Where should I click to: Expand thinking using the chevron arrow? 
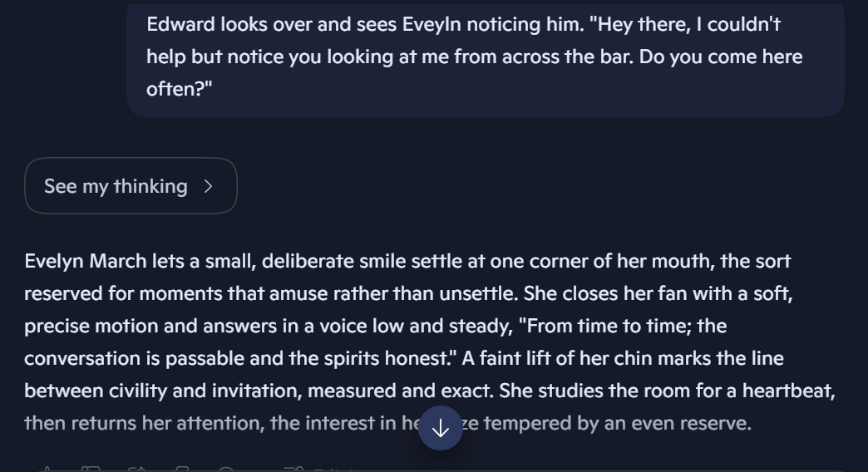coord(209,186)
